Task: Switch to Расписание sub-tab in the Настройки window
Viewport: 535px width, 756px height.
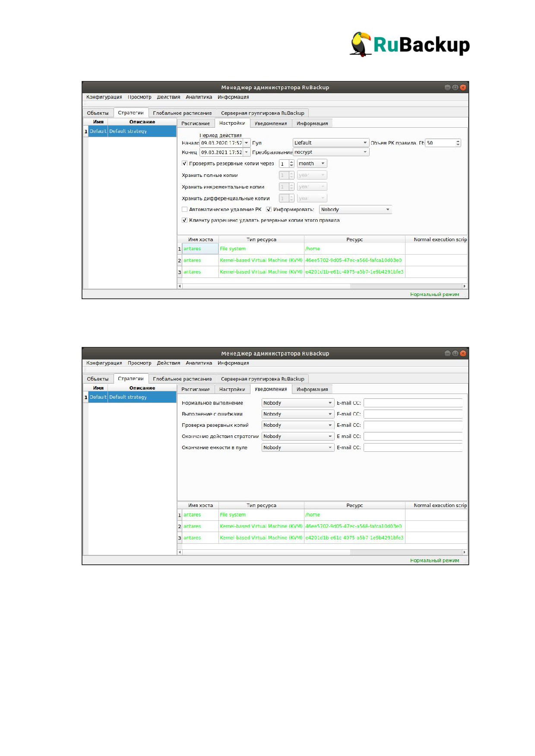Action: point(196,123)
